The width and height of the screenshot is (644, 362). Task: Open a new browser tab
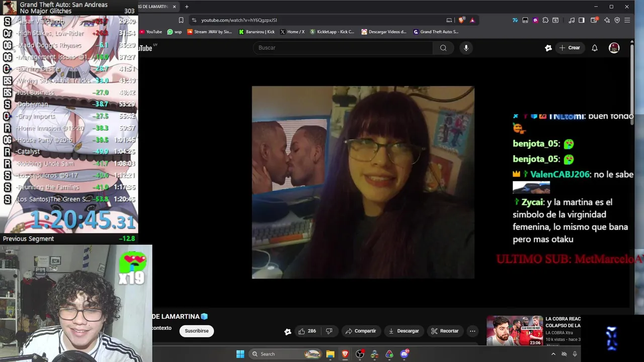pyautogui.click(x=187, y=7)
